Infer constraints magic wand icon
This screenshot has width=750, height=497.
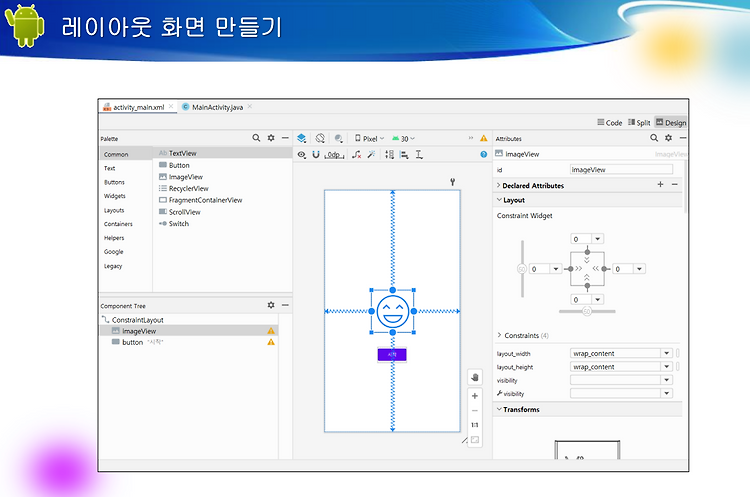tap(371, 154)
